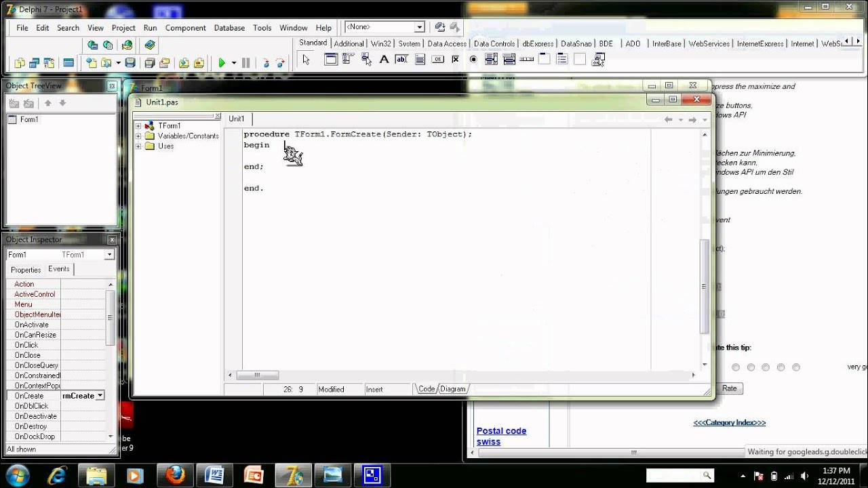Click the Pause debug icon
This screenshot has height=488, width=868.
tap(245, 63)
